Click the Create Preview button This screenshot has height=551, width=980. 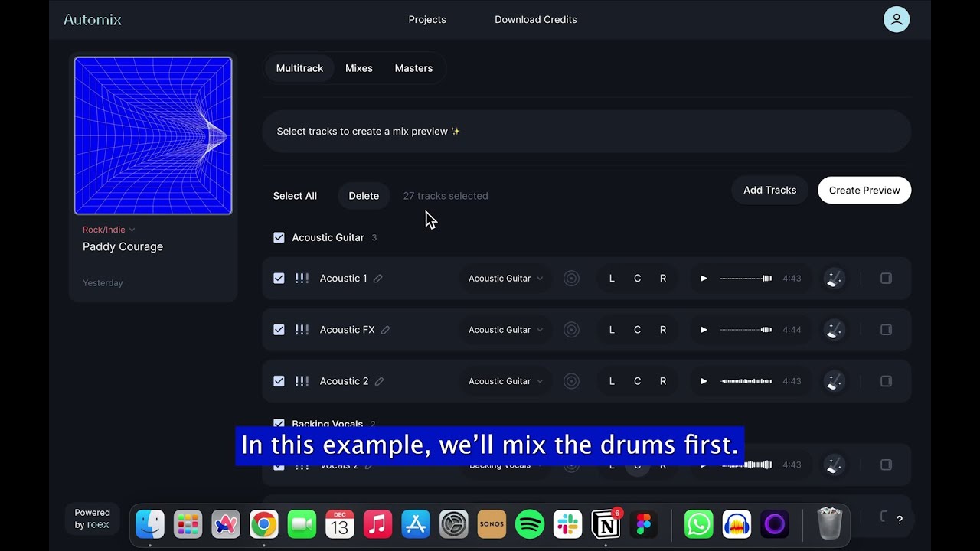[x=864, y=191]
